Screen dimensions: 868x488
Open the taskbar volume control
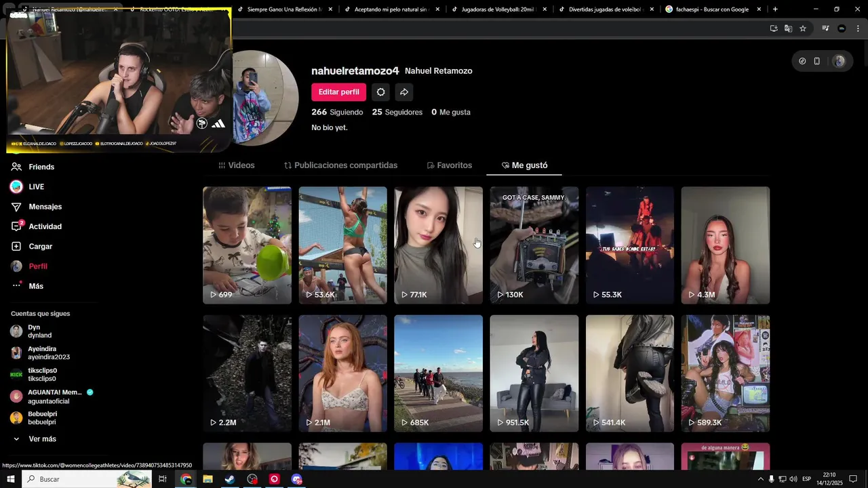click(x=793, y=479)
